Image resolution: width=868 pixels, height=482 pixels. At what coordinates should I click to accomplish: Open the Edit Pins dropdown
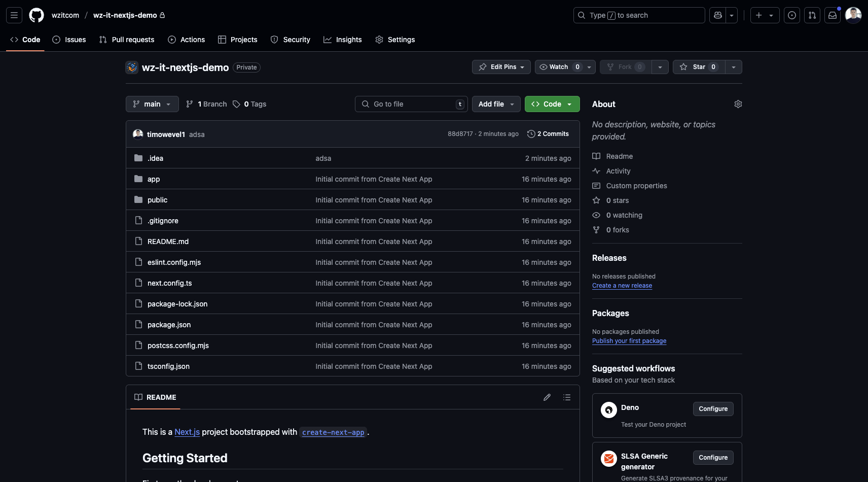[501, 67]
